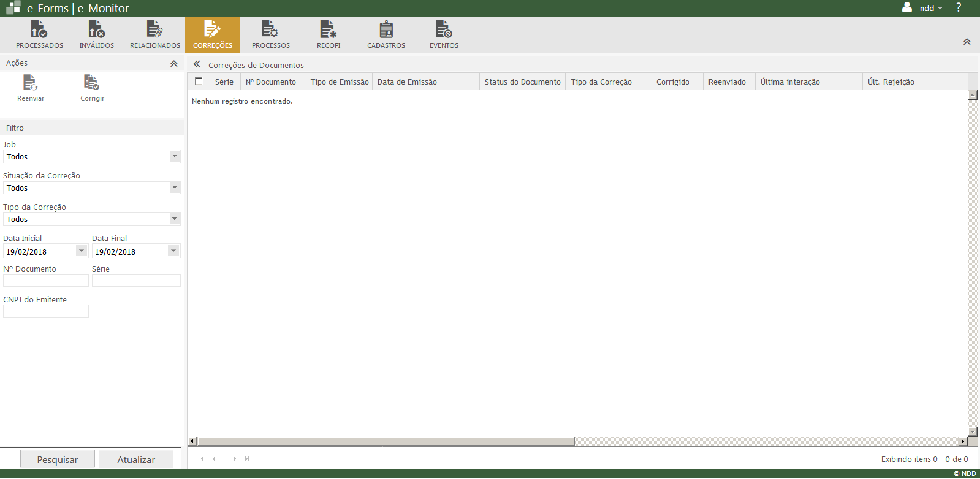This screenshot has width=980, height=479.
Task: Open the Processados section icon
Action: click(x=39, y=29)
